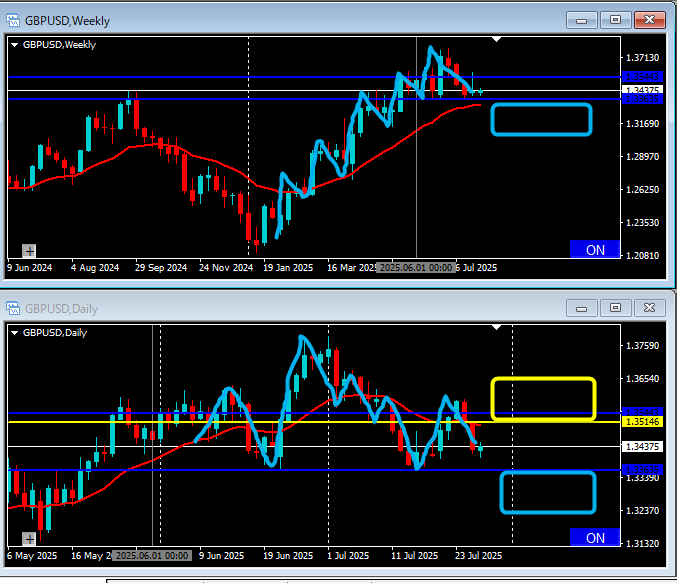Click the 2025.06.01 00:00 date label on the Weekly axis
Viewport: 677px width, 583px height.
coord(415,268)
